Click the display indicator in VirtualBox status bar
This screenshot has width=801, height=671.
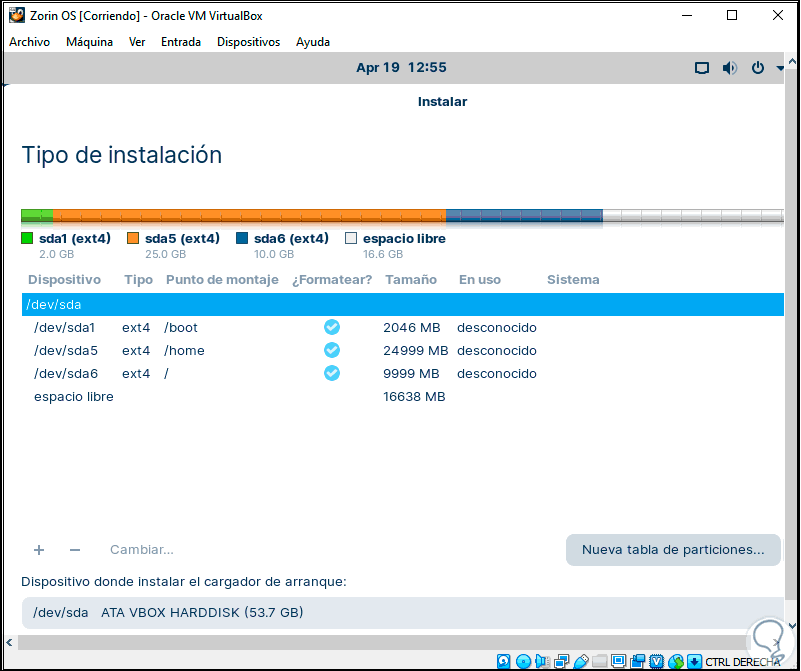[619, 661]
